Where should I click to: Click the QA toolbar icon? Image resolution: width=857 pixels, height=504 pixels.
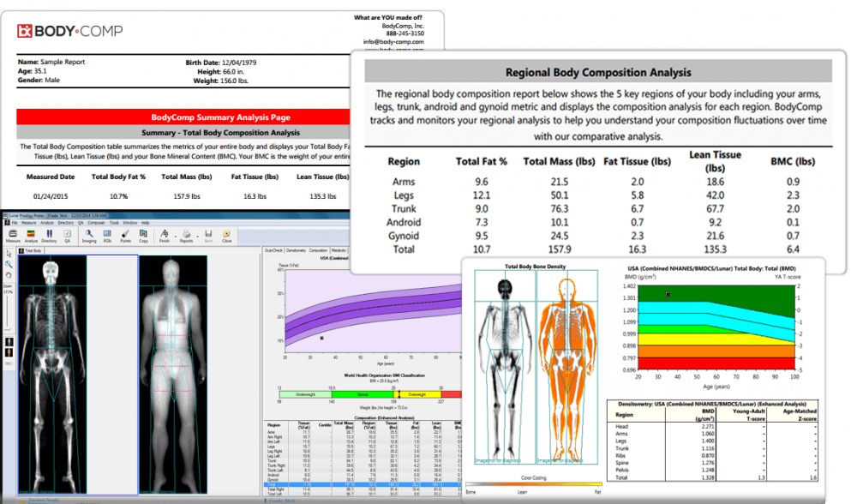pyautogui.click(x=67, y=235)
